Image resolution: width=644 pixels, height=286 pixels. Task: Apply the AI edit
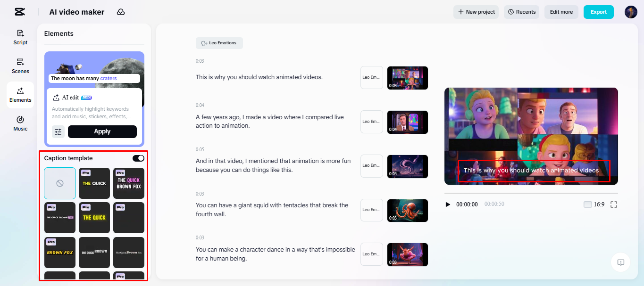pyautogui.click(x=102, y=131)
